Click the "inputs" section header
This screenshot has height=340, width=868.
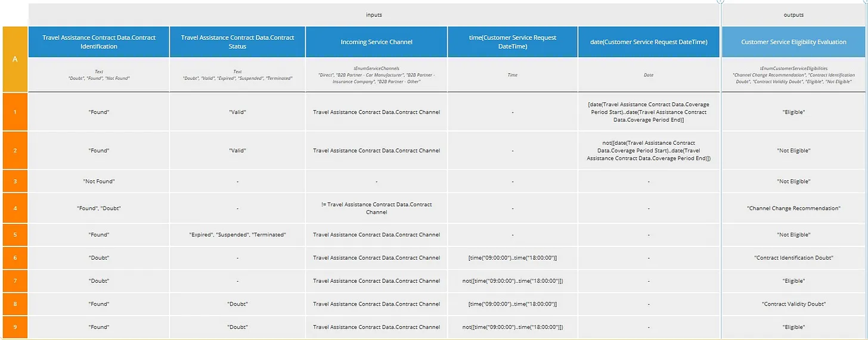(x=374, y=14)
